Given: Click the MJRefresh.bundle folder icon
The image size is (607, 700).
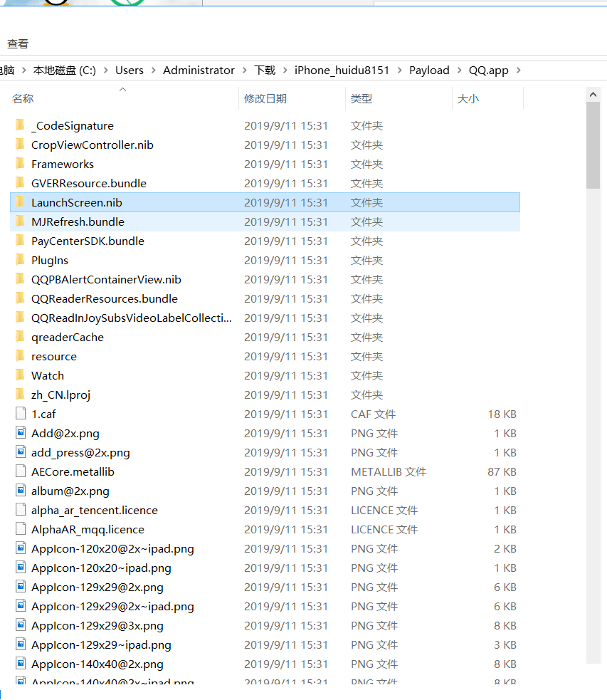Looking at the screenshot, I should coord(20,221).
